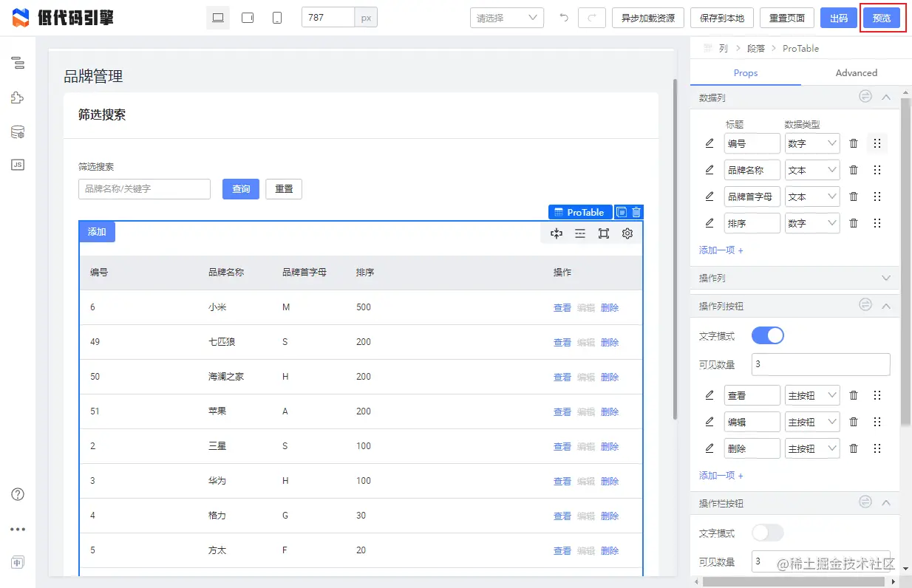Toggle 文字模式 switch under 操作栏按钮
Viewport: 912px width, 588px height.
pyautogui.click(x=767, y=533)
